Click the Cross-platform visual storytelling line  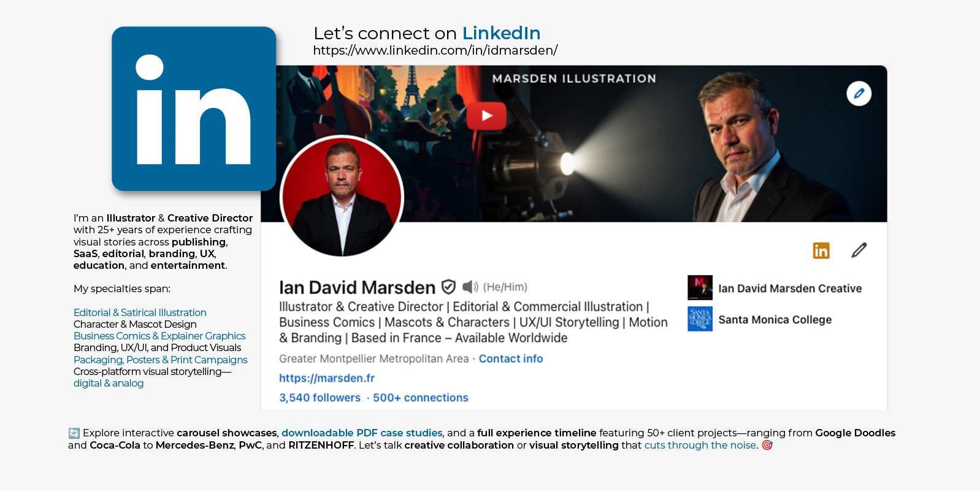point(153,371)
